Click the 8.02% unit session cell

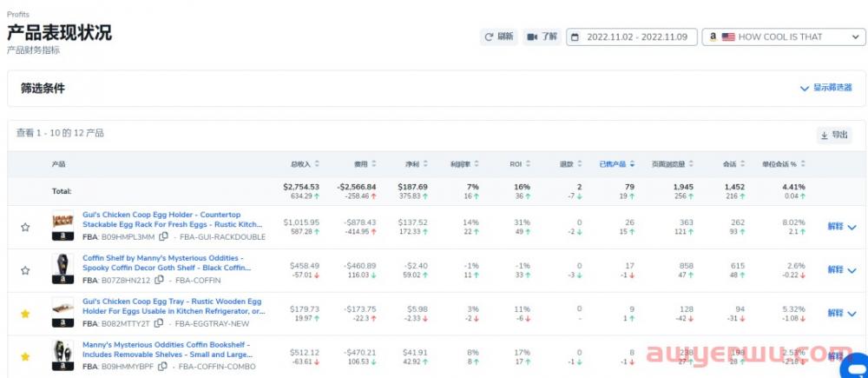point(792,222)
